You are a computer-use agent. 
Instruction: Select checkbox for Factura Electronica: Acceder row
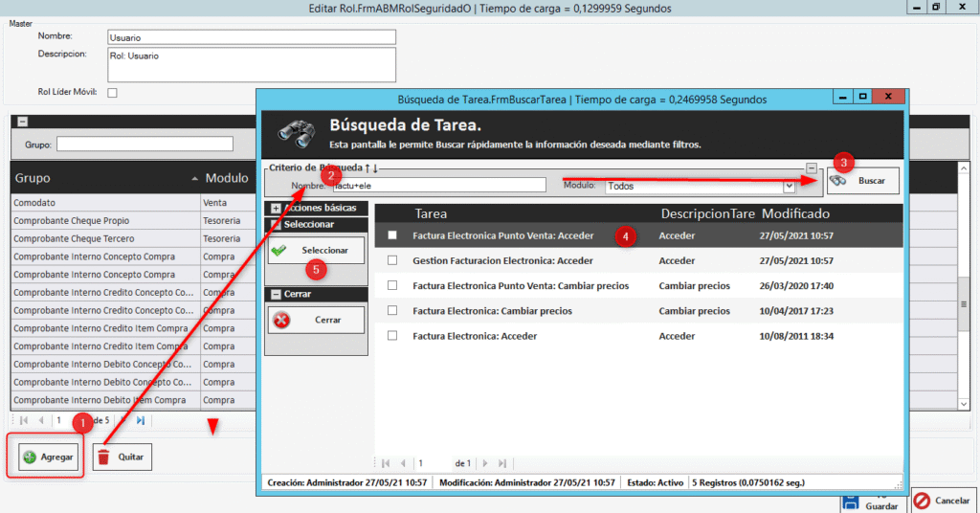[x=392, y=336]
